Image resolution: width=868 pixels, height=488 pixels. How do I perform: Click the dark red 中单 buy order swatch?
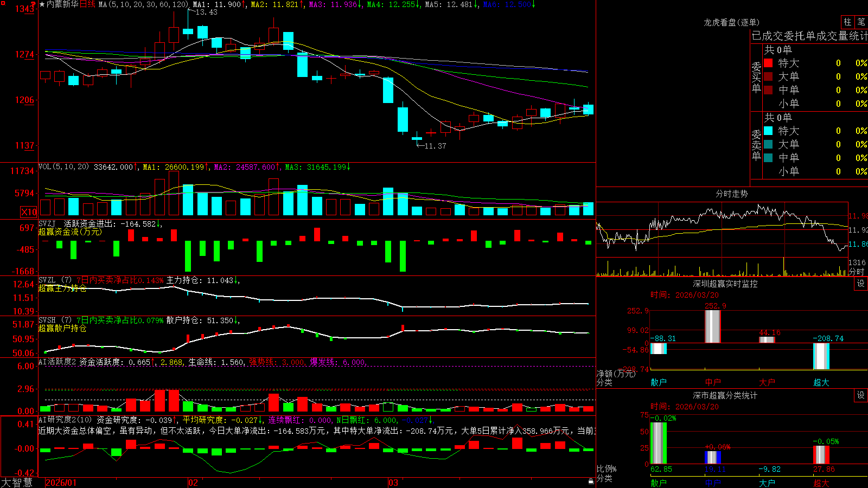768,90
